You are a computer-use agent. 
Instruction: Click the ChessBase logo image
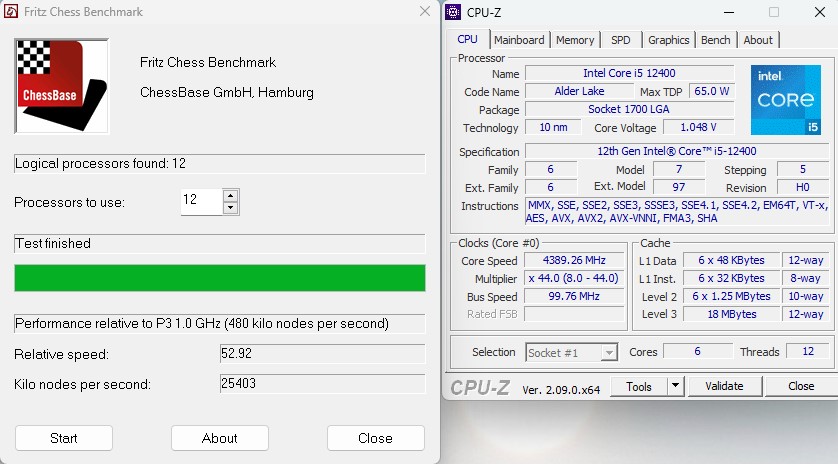coord(61,86)
